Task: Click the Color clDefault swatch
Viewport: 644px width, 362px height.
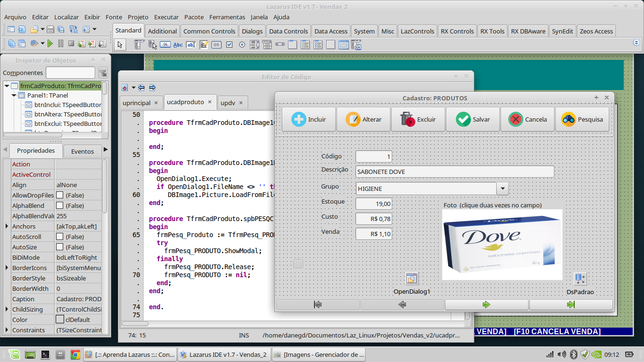Action: click(x=60, y=320)
